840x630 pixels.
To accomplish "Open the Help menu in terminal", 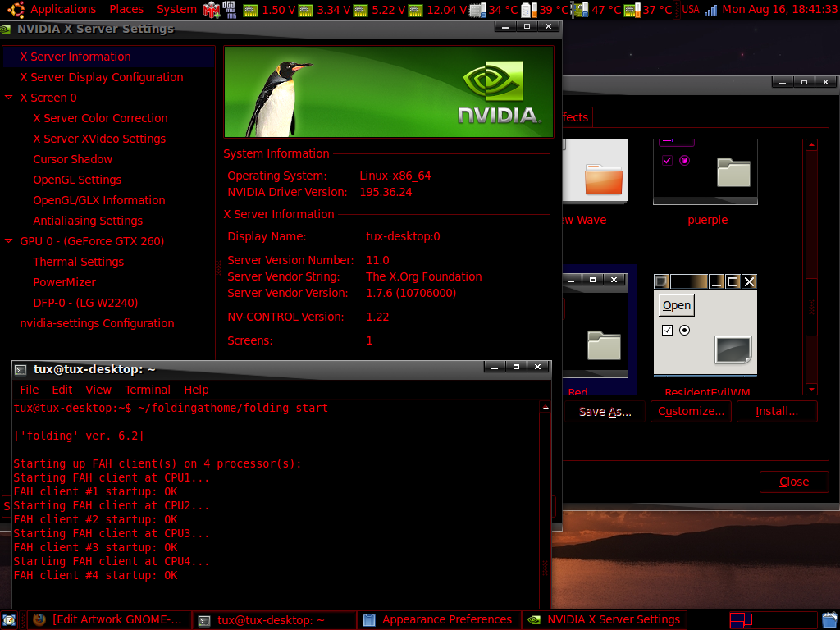I will 197,390.
